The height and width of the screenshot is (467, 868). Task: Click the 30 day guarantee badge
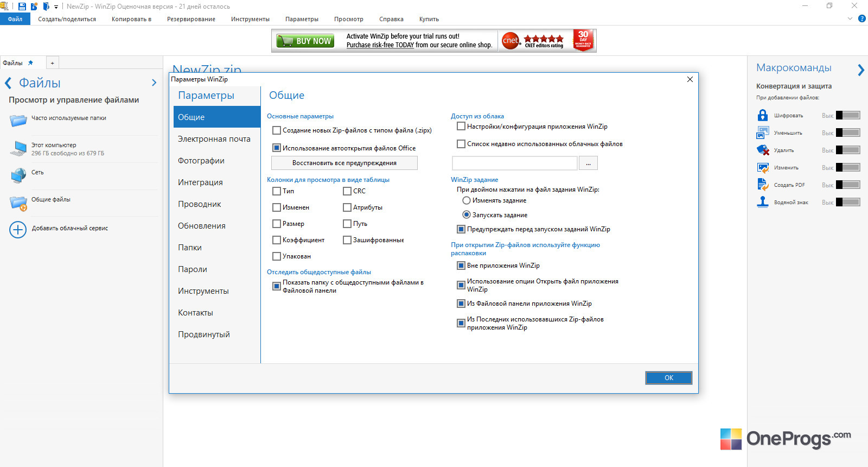point(583,40)
